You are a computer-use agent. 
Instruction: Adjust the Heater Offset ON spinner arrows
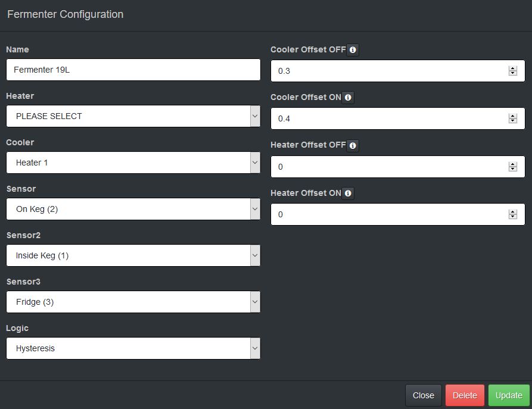pos(513,214)
